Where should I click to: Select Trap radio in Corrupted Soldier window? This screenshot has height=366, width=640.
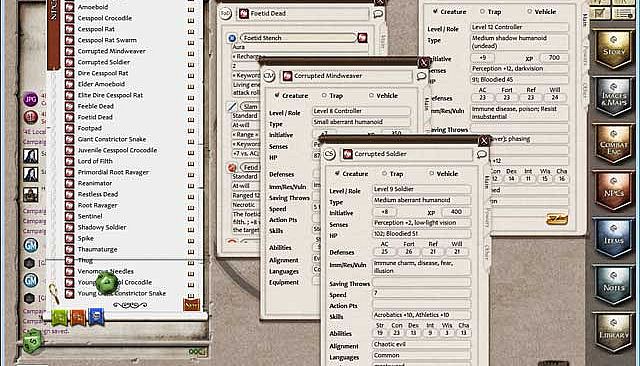[x=384, y=173]
